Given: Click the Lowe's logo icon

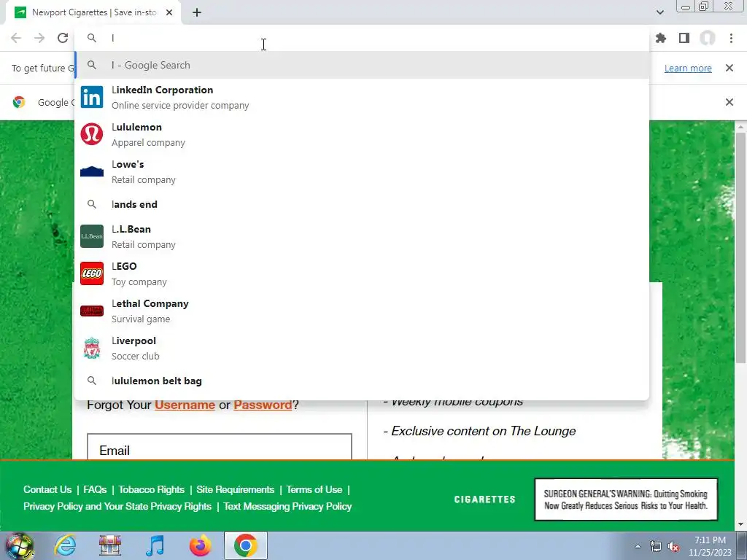Looking at the screenshot, I should click(92, 171).
